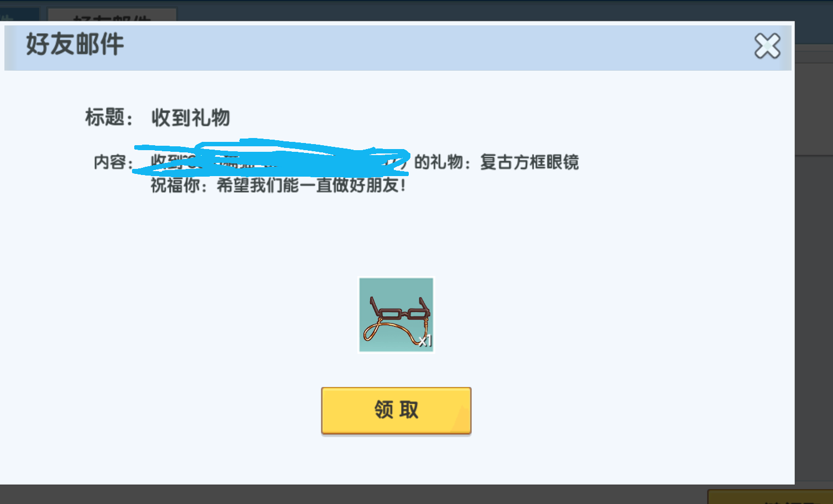Claim the gift with the 领取 button
Screen dimensions: 833x504
[396, 410]
